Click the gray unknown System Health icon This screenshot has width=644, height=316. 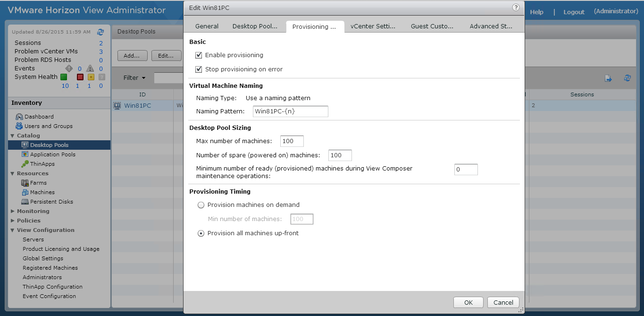click(x=101, y=77)
